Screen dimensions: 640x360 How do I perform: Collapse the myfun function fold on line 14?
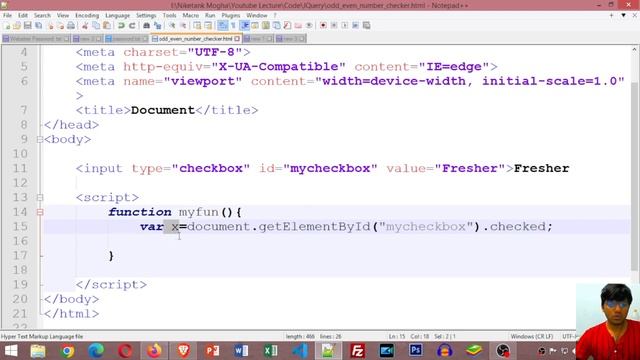40,212
